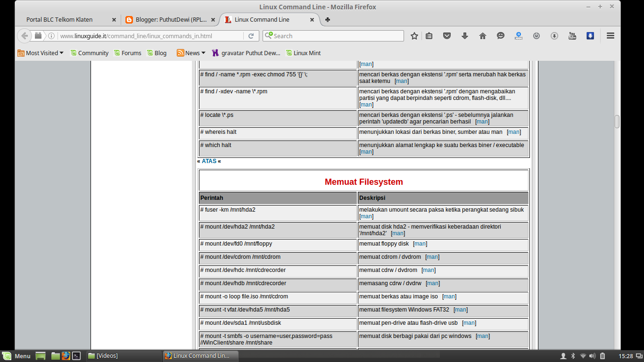Open the Blog bookmark
The image size is (644, 362).
tap(157, 53)
